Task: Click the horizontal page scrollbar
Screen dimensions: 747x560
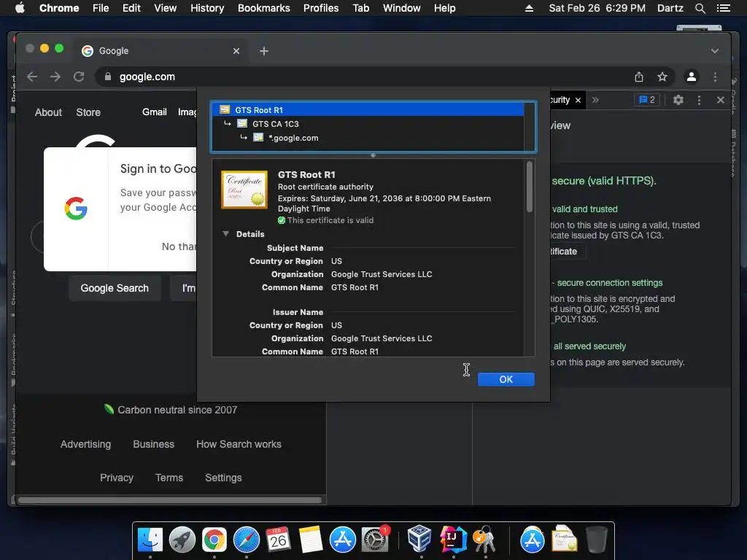Action: click(x=169, y=500)
